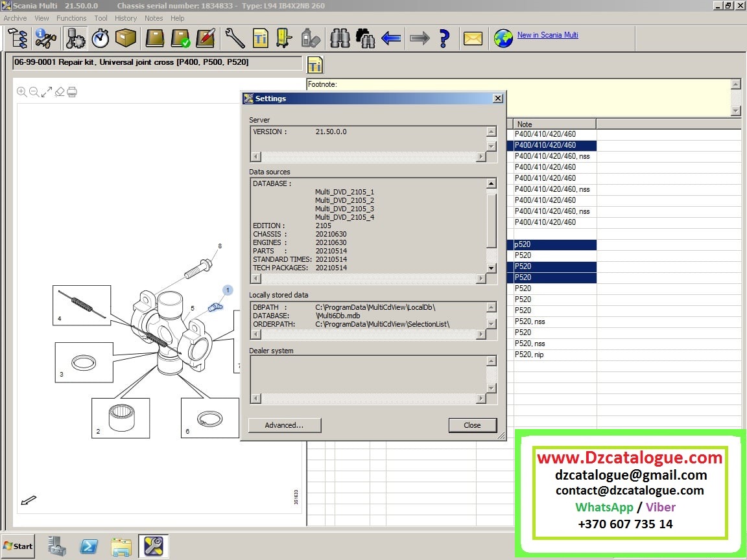Start search with single binoculars icon
The height and width of the screenshot is (560, 747).
click(x=340, y=38)
